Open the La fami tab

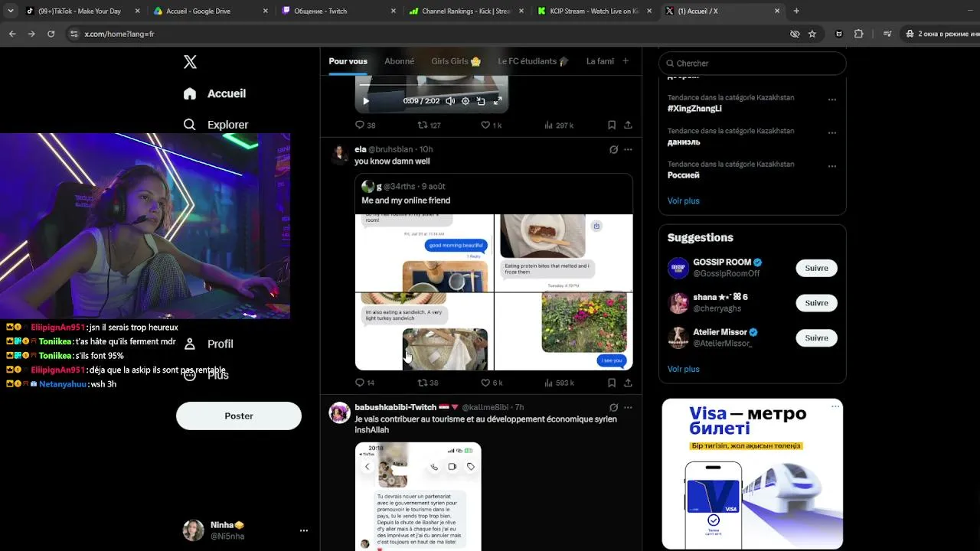600,61
